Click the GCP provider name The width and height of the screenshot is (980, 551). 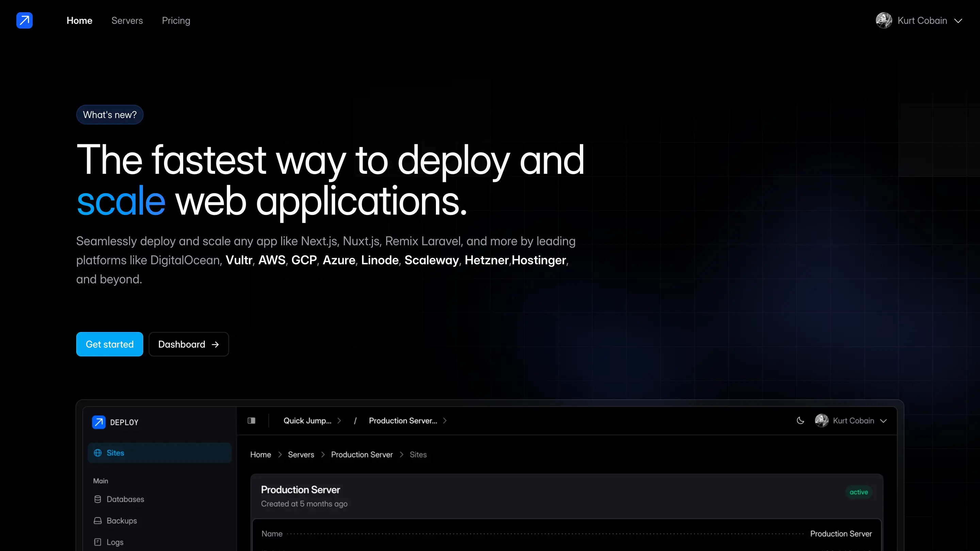coord(304,260)
